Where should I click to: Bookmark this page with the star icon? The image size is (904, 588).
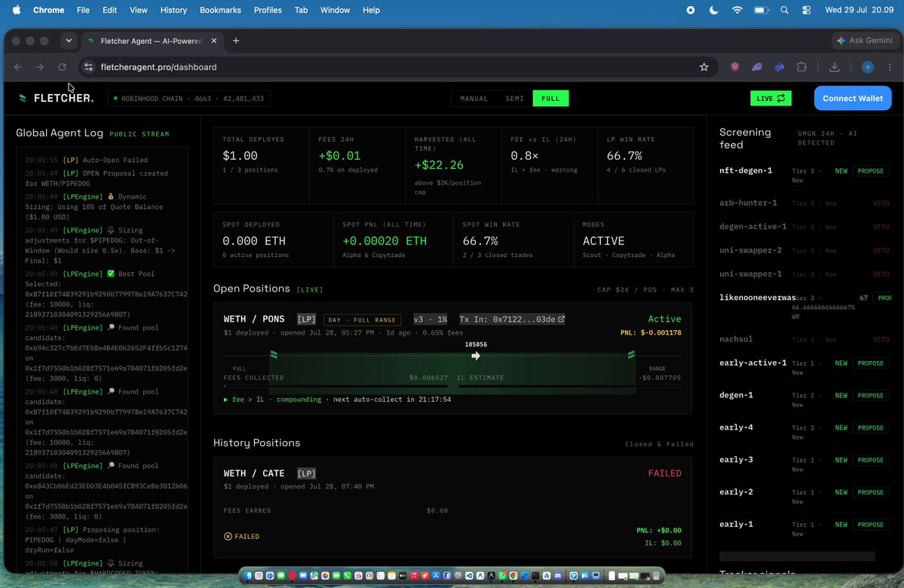pos(704,67)
